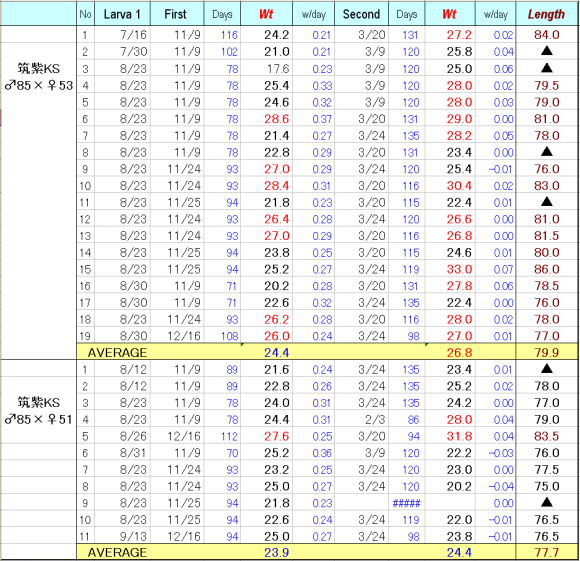This screenshot has height=561, width=580.
Task: Click the 33.0 second weight cell
Action: pyautogui.click(x=459, y=269)
